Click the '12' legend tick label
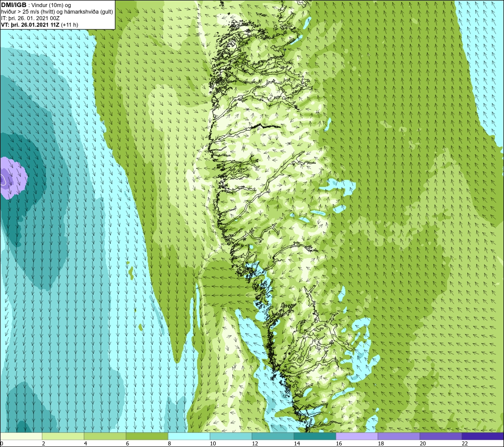Viewport: 504px width, 447px height. (255, 443)
